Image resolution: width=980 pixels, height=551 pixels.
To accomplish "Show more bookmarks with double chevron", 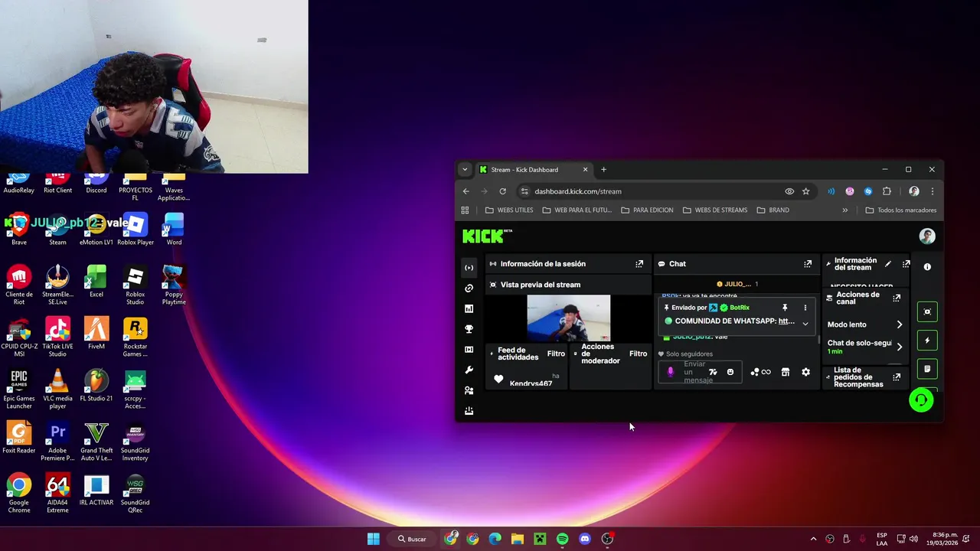I will tap(845, 210).
